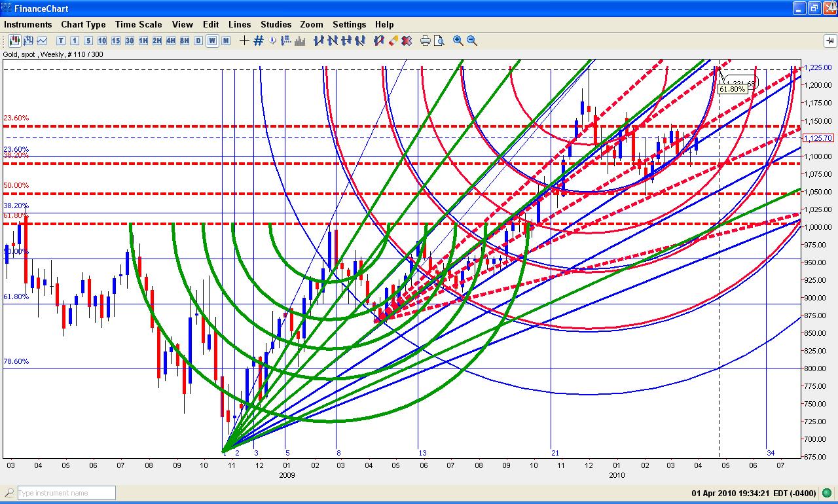Select the eraser tool to remove lines
This screenshot has width=838, height=504.
[393, 41]
